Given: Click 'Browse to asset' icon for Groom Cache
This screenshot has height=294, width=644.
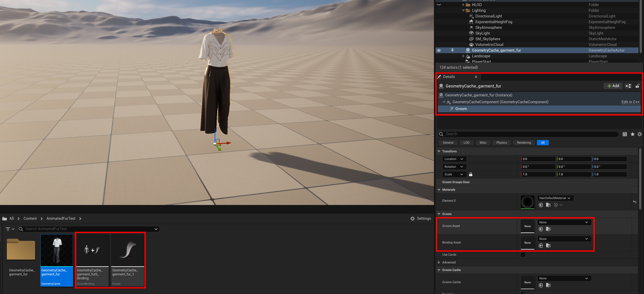Looking at the screenshot, I should (548, 285).
